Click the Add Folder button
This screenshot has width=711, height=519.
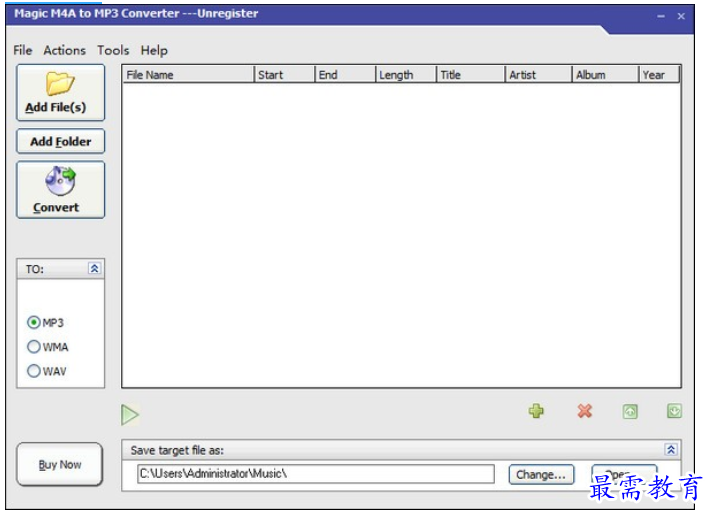coord(60,141)
